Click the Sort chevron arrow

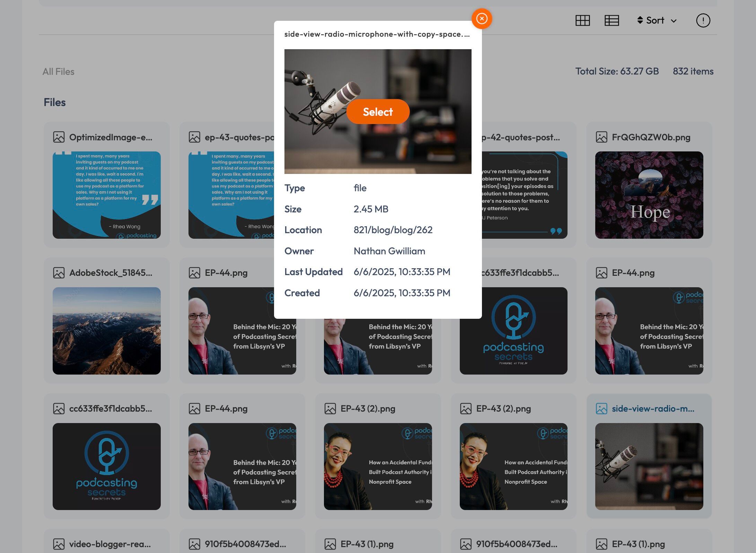[674, 21]
